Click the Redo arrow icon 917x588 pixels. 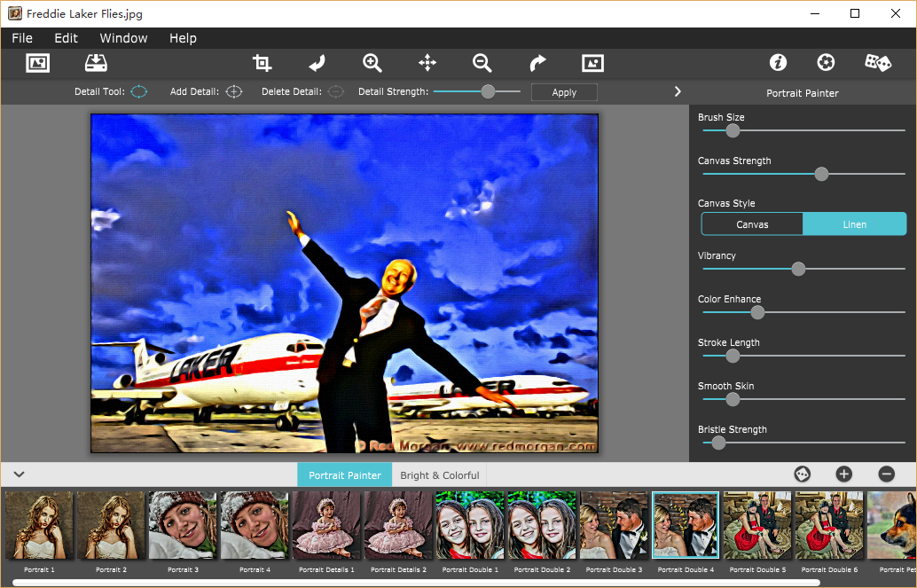[537, 62]
